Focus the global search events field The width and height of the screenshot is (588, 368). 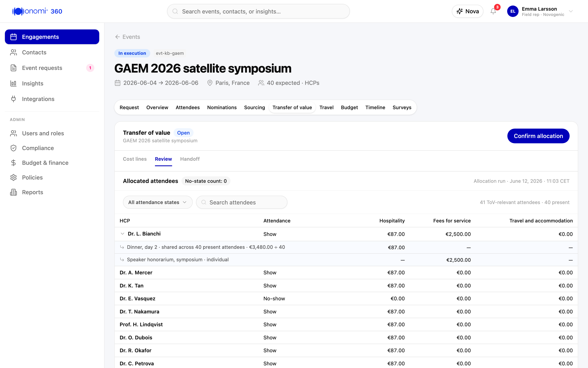258,11
